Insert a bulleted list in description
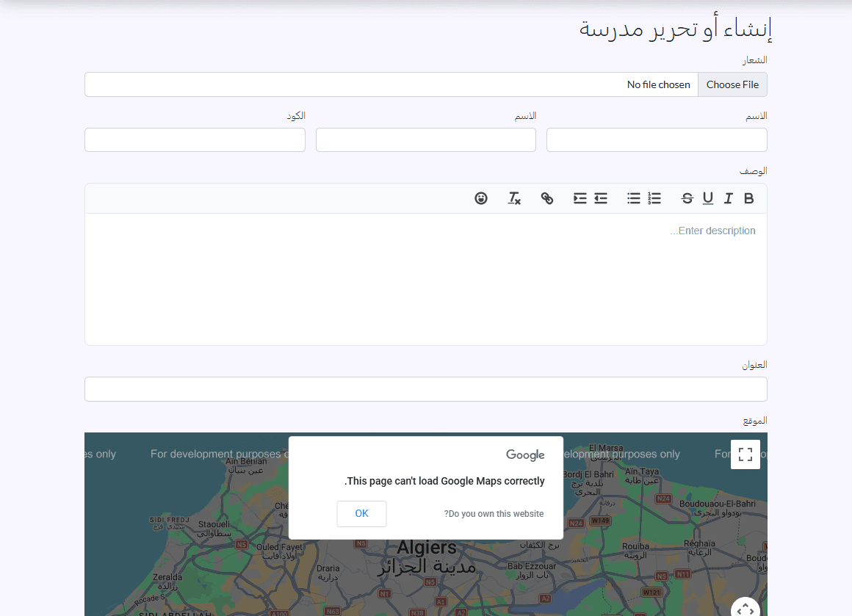The image size is (852, 616). pyautogui.click(x=634, y=198)
